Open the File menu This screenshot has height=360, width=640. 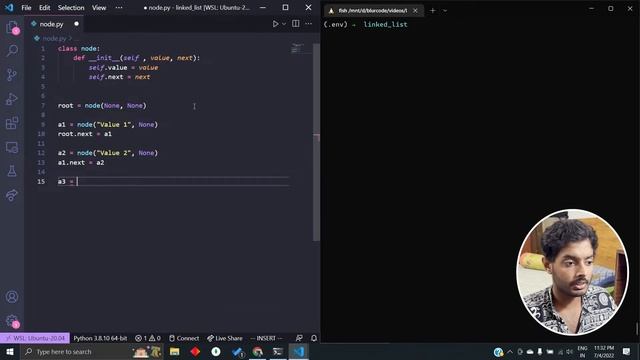click(26, 7)
